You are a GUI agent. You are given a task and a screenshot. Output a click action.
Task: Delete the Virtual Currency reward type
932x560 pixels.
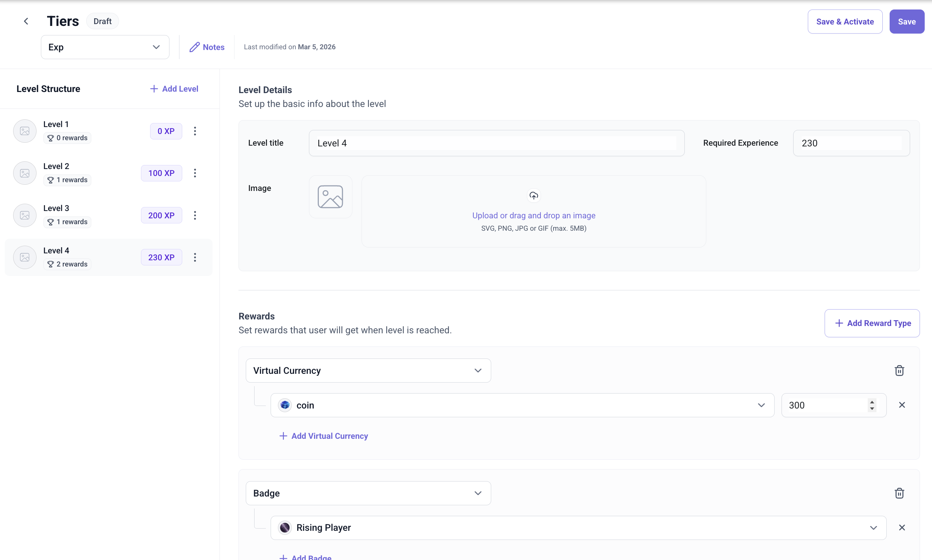[899, 371]
